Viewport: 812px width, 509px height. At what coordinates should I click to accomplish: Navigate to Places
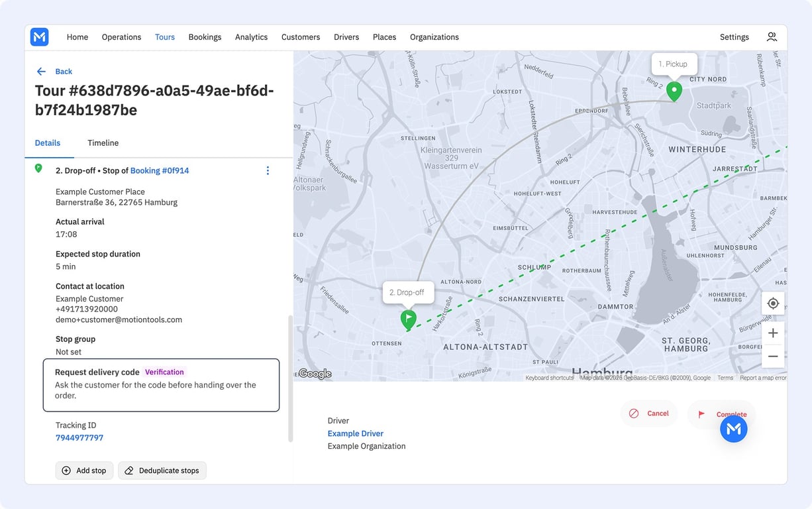pos(384,37)
